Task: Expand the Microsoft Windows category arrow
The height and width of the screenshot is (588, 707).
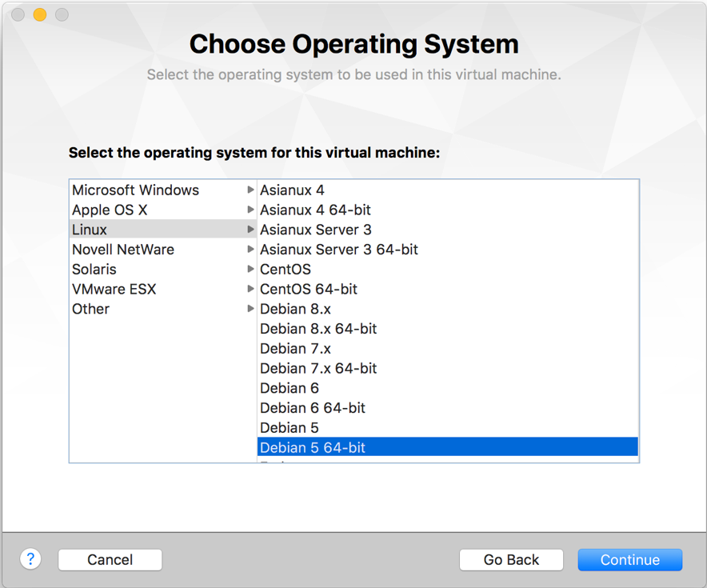Action: point(250,190)
